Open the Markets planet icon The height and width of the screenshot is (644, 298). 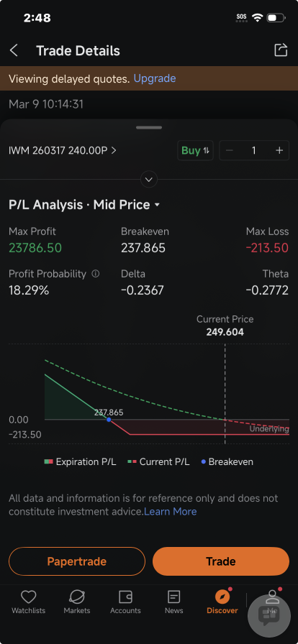click(x=76, y=597)
